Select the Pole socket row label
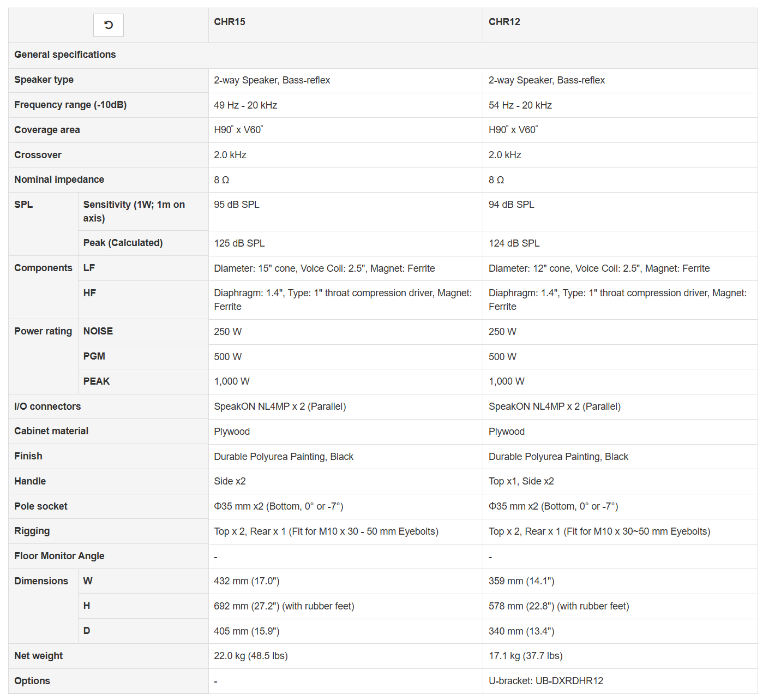Viewport: 763px width, 700px height. (x=41, y=506)
